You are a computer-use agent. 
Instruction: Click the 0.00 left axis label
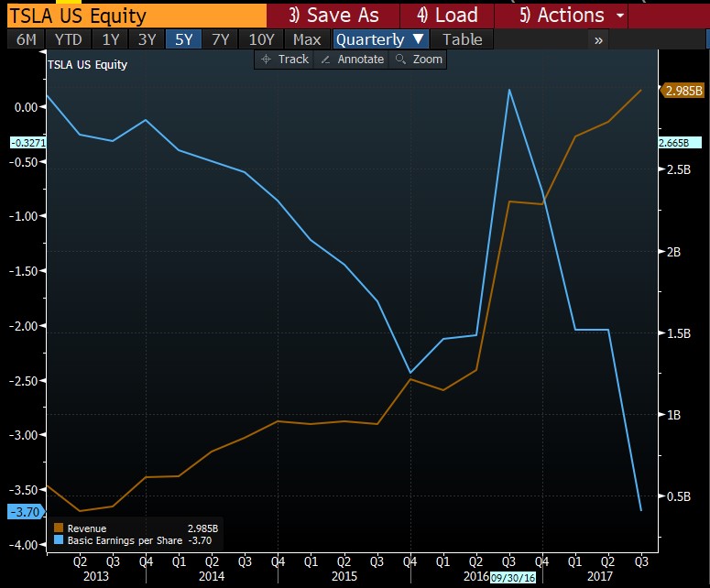[27, 107]
